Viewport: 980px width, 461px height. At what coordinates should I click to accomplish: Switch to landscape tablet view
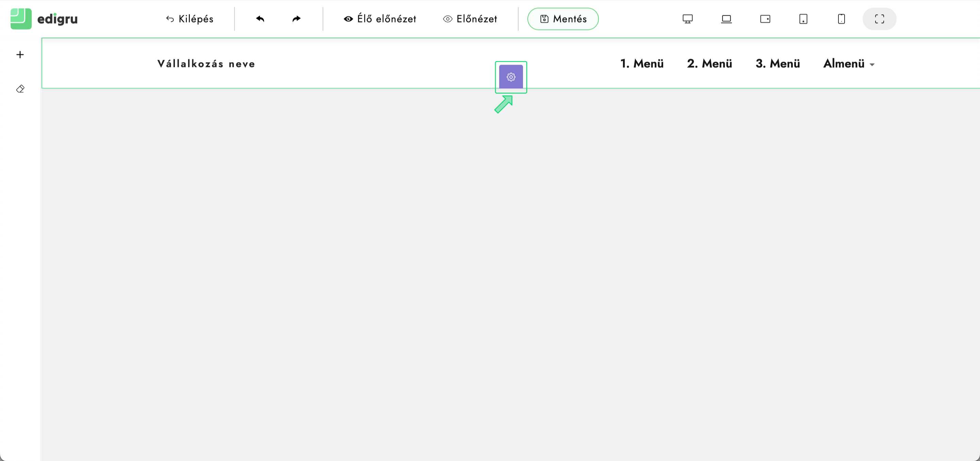[765, 19]
